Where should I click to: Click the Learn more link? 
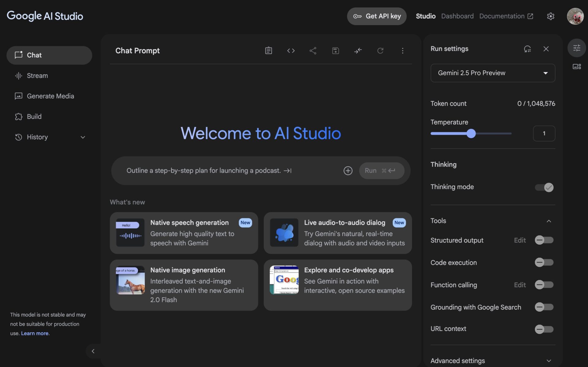[35, 333]
